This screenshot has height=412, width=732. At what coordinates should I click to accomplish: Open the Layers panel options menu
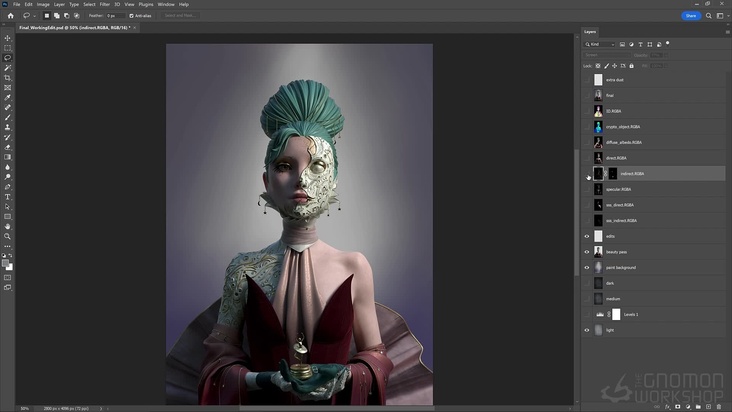(727, 32)
